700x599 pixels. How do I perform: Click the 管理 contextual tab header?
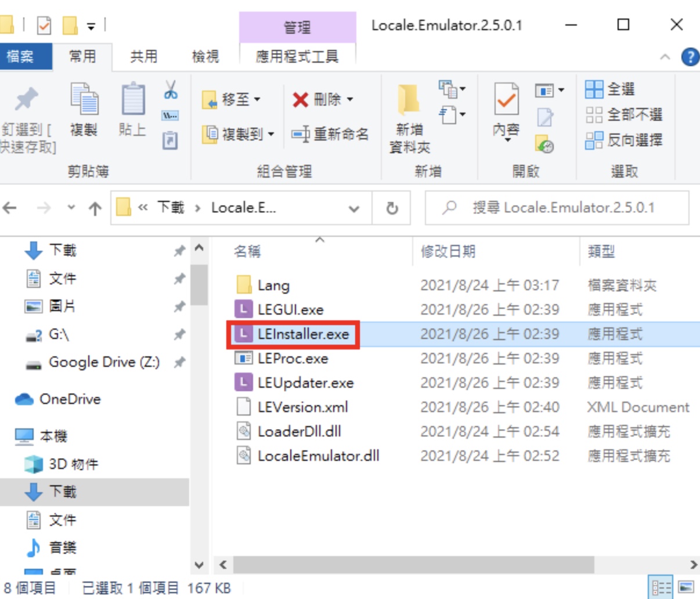click(x=297, y=27)
